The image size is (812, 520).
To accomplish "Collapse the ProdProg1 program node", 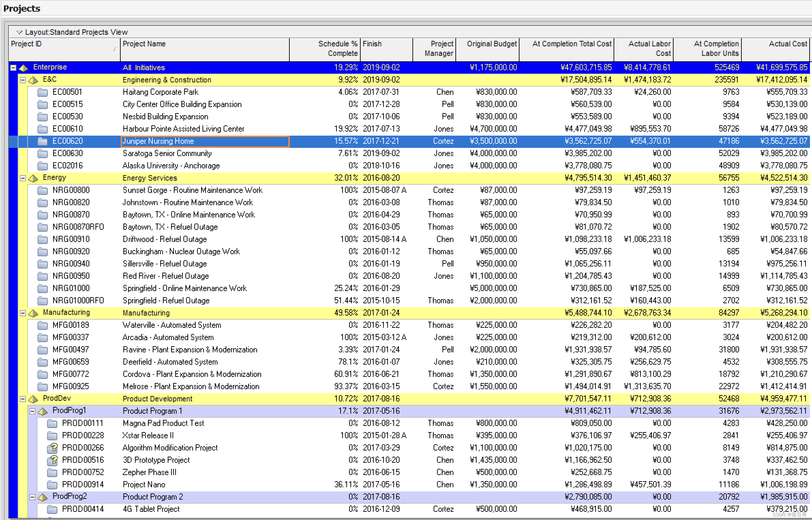I will pos(32,411).
